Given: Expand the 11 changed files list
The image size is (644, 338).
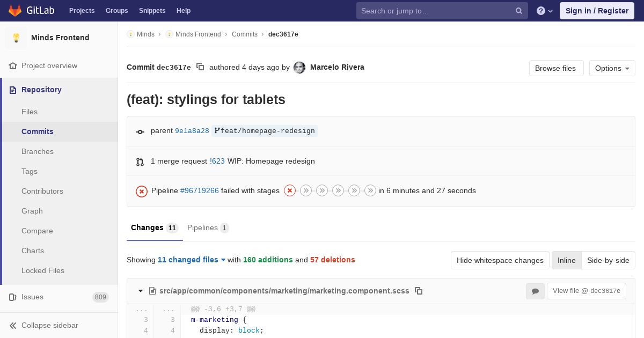Looking at the screenshot, I should coord(191,260).
